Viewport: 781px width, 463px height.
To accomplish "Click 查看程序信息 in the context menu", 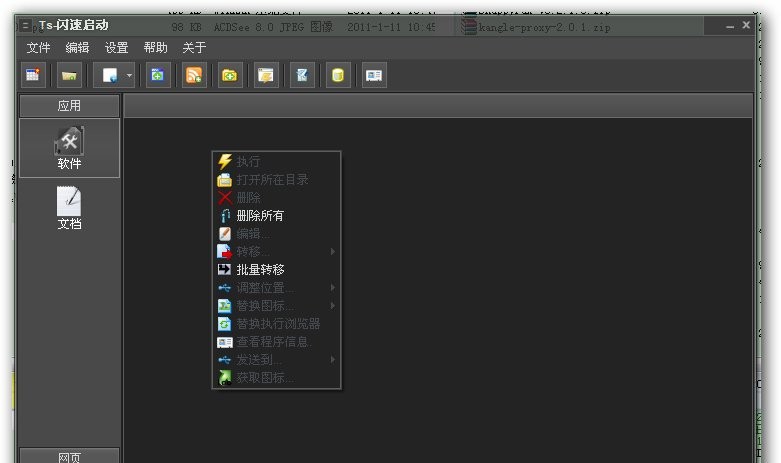I will point(276,342).
